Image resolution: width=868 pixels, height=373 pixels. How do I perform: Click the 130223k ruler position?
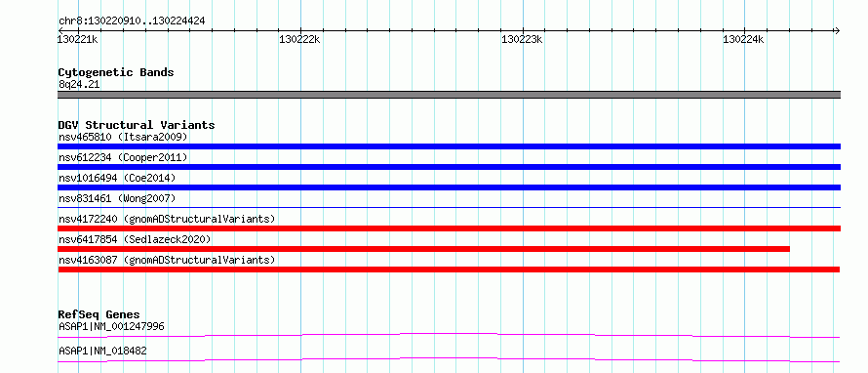click(x=522, y=39)
